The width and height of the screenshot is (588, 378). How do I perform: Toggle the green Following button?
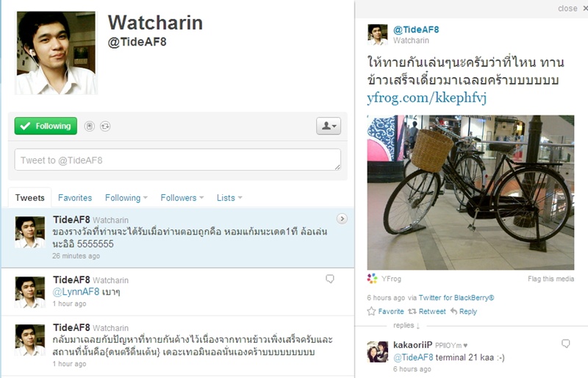tap(46, 126)
